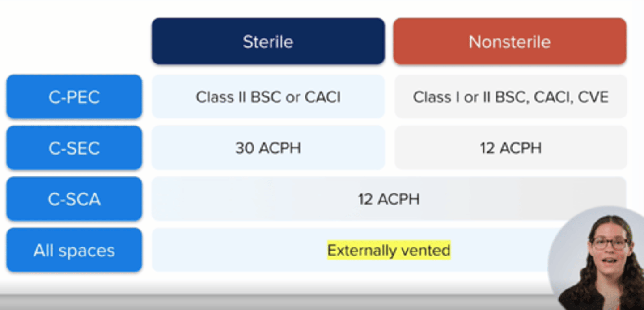Click the C-PEC row label

74,97
